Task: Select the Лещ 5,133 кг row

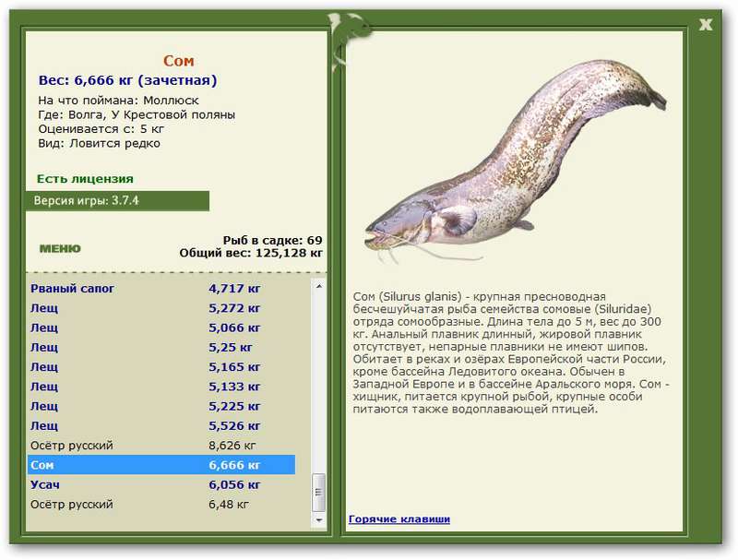Action: [161, 387]
